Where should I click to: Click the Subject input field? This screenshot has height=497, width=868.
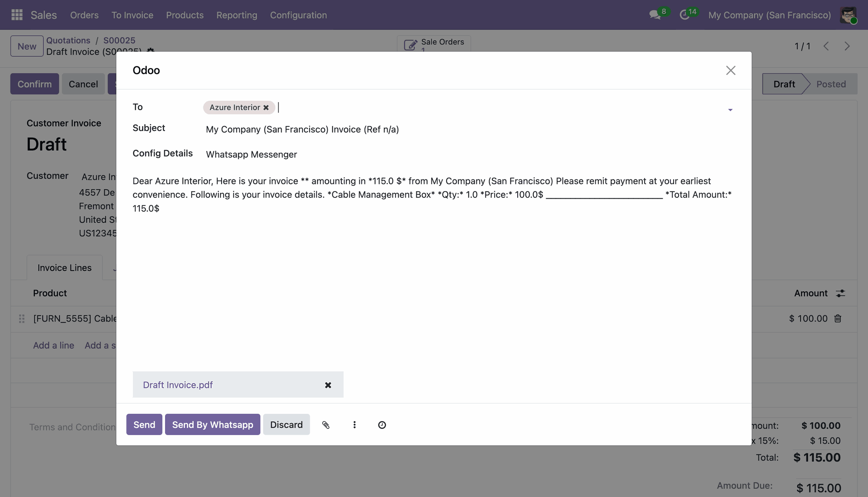[469, 130]
